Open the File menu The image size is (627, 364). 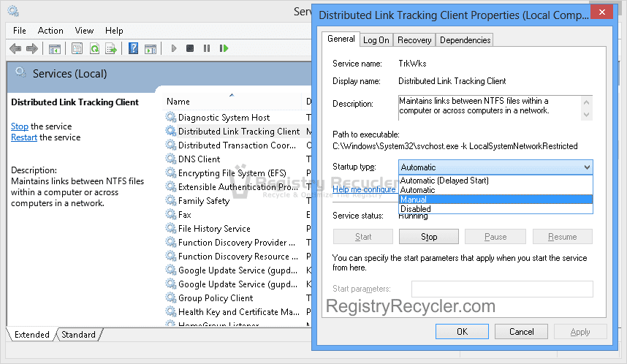[x=19, y=31]
